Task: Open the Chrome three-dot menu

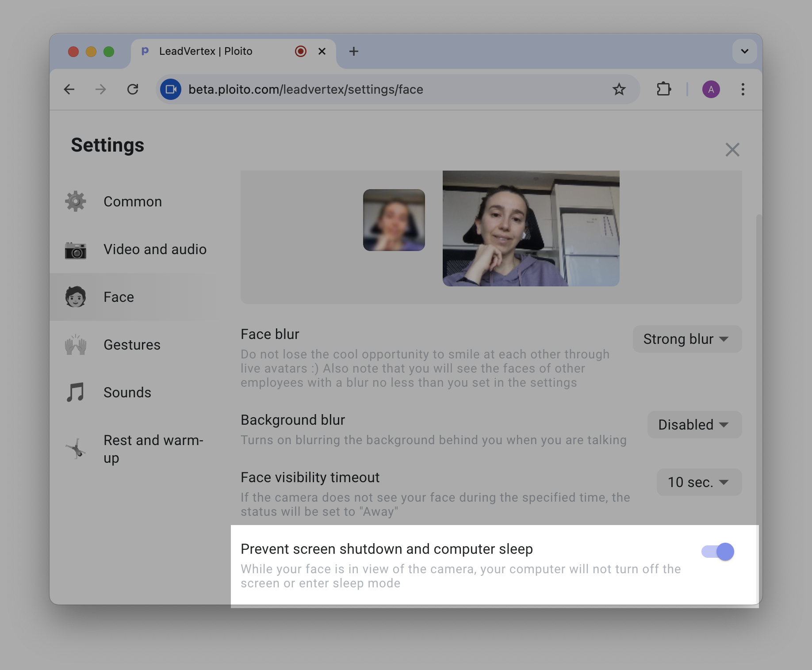Action: point(743,89)
